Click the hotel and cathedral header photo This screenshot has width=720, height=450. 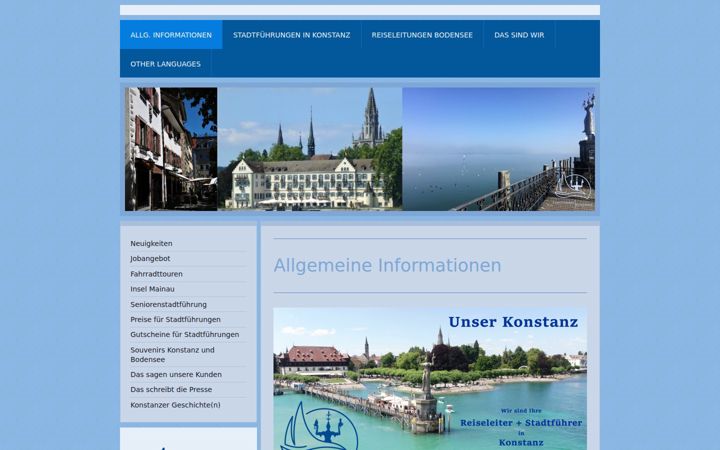click(x=309, y=149)
